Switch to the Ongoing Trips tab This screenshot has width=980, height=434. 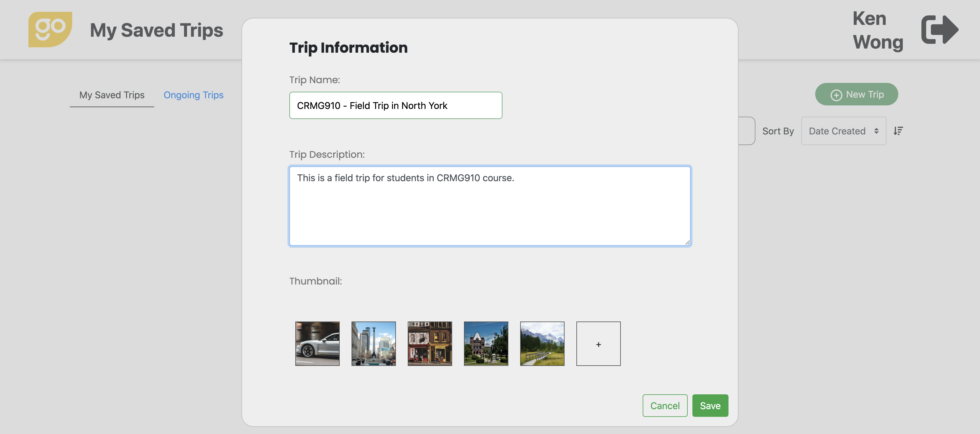pos(193,95)
